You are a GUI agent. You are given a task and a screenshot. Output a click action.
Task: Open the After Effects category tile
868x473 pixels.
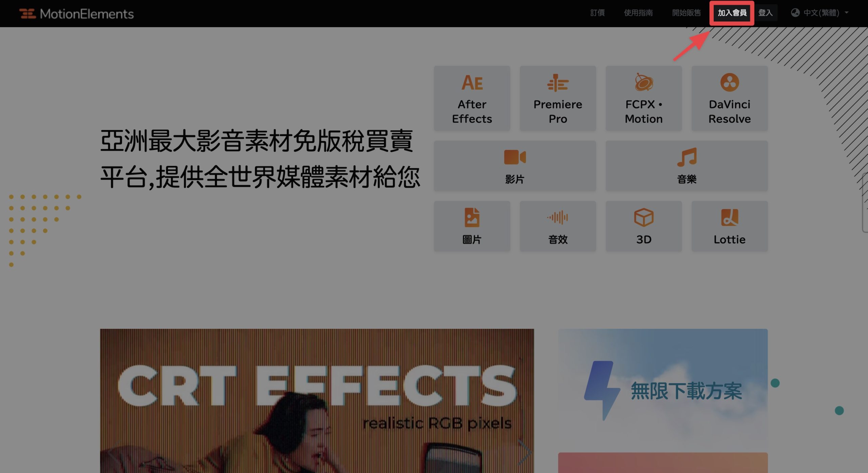[472, 98]
